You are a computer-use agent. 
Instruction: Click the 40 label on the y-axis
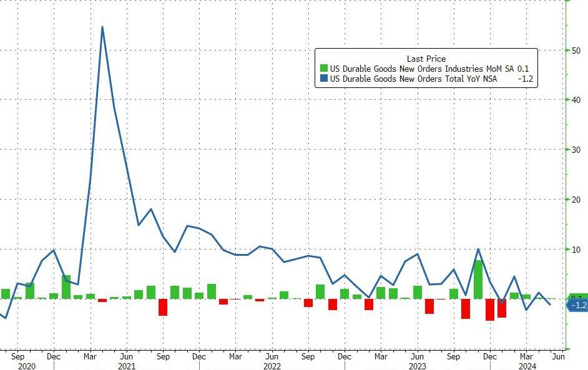tap(577, 100)
